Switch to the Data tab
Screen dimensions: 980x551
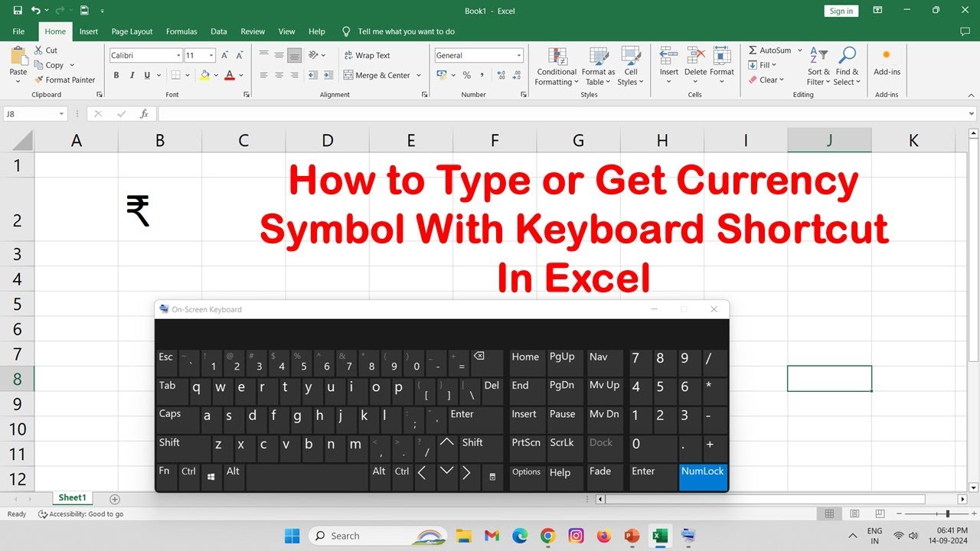coord(219,31)
